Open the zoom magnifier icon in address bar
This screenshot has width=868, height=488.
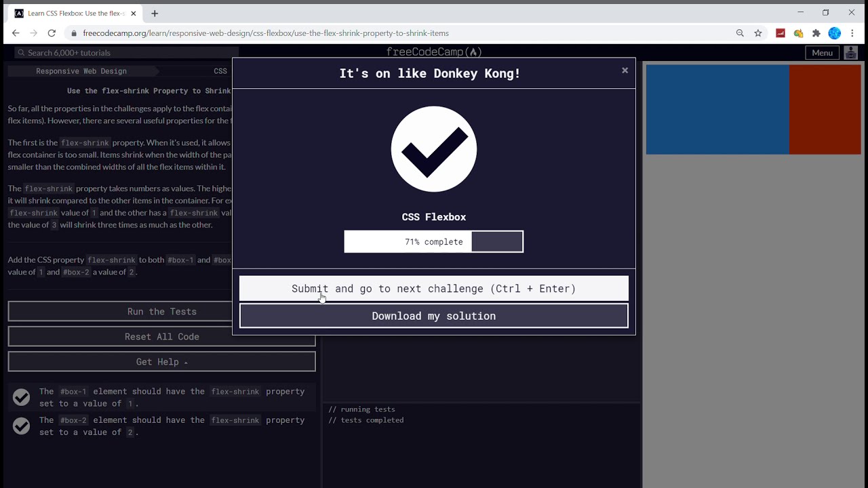pos(740,33)
